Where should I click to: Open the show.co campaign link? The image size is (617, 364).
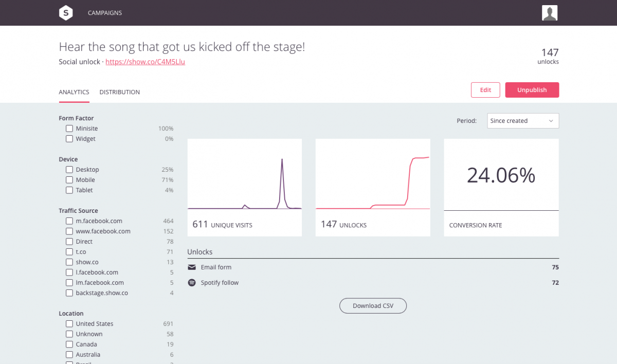coord(145,62)
